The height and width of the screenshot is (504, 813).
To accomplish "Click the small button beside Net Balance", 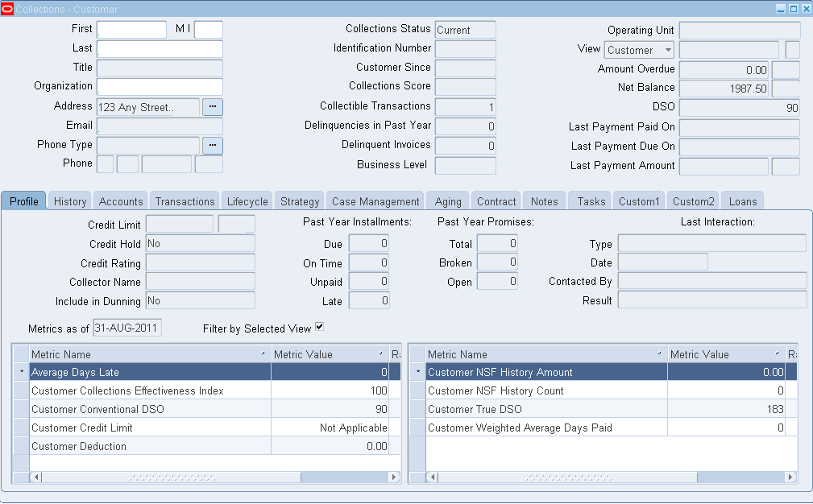I will [786, 89].
